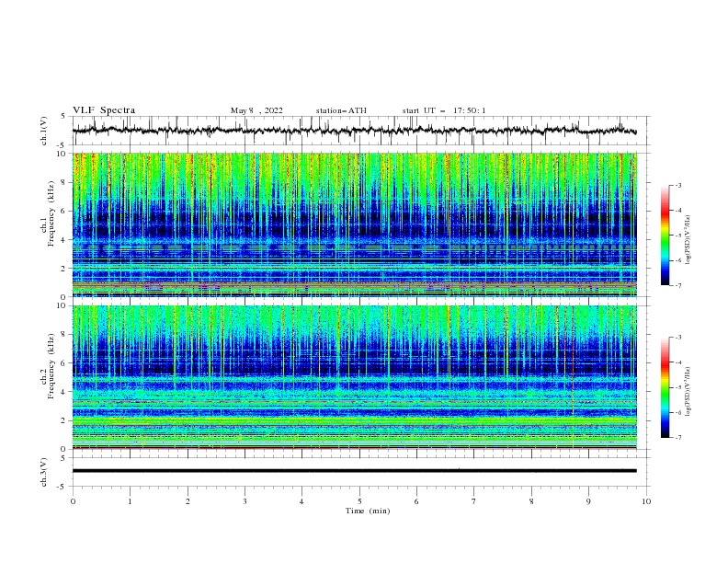Click the 'ch.1(V)' waveform axis label
Viewport: 728px width, 563px height.
pos(44,131)
